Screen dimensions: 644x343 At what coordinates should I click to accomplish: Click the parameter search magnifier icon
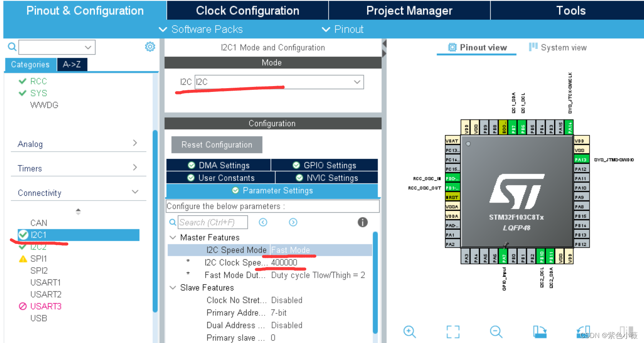click(x=172, y=222)
